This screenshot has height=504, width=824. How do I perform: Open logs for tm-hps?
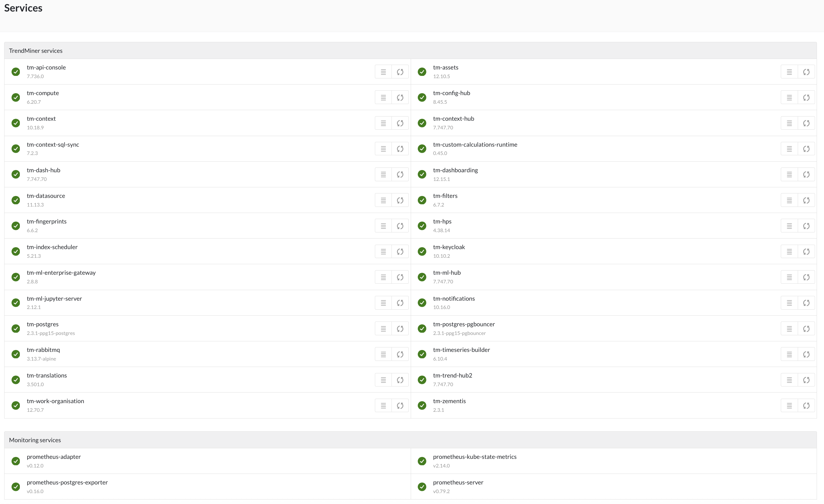[789, 226]
